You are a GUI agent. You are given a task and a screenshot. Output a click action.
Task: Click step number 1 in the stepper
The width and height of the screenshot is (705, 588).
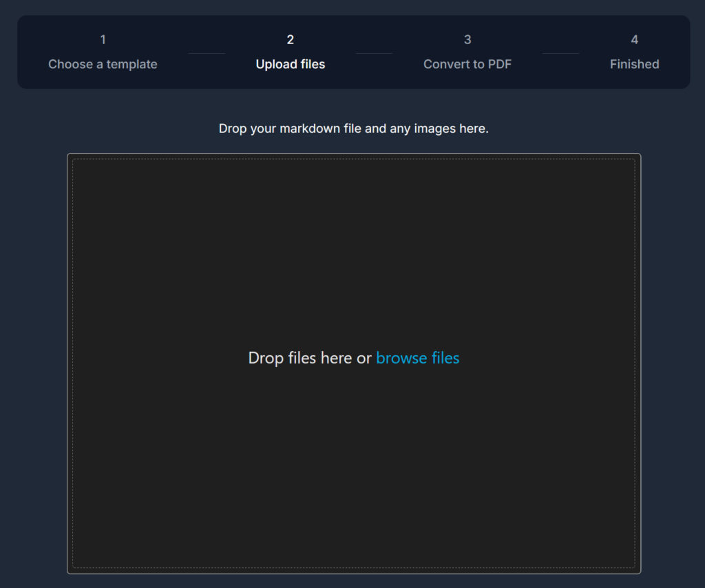coord(103,40)
